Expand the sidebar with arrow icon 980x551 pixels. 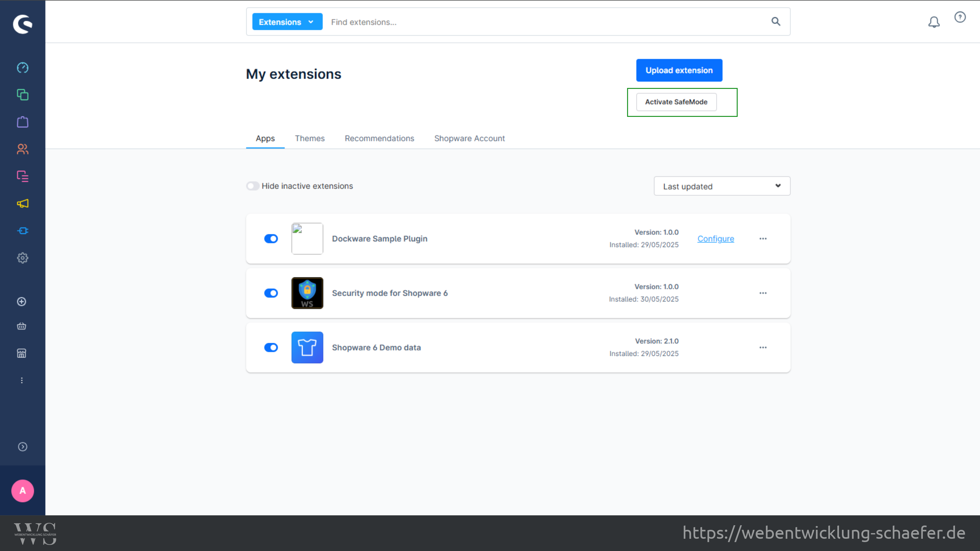[x=23, y=447]
